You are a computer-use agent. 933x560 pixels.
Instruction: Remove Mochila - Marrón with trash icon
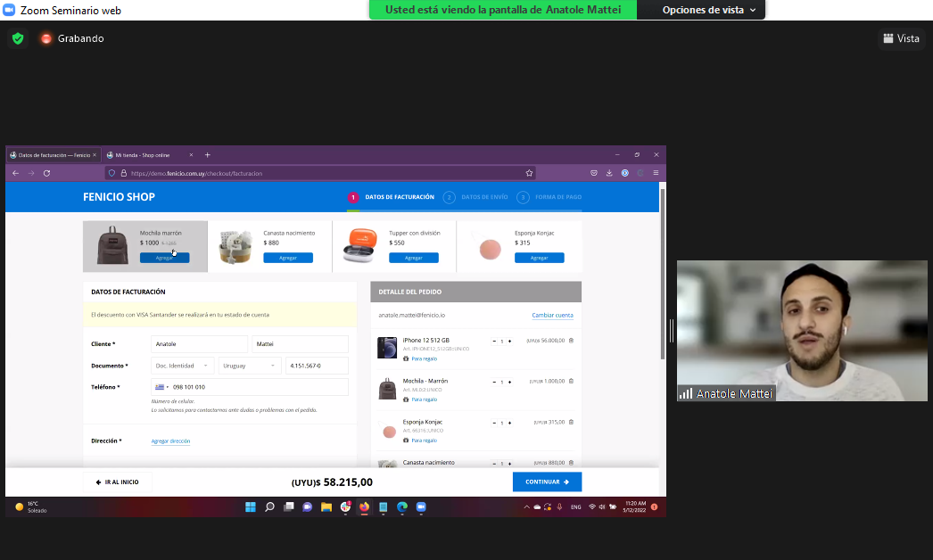(571, 381)
